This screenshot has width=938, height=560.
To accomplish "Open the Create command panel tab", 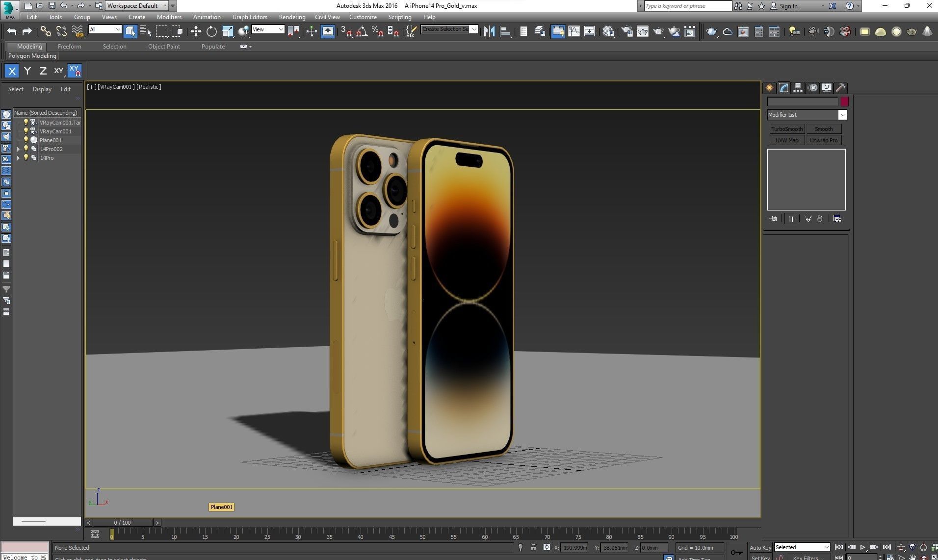I will click(769, 88).
